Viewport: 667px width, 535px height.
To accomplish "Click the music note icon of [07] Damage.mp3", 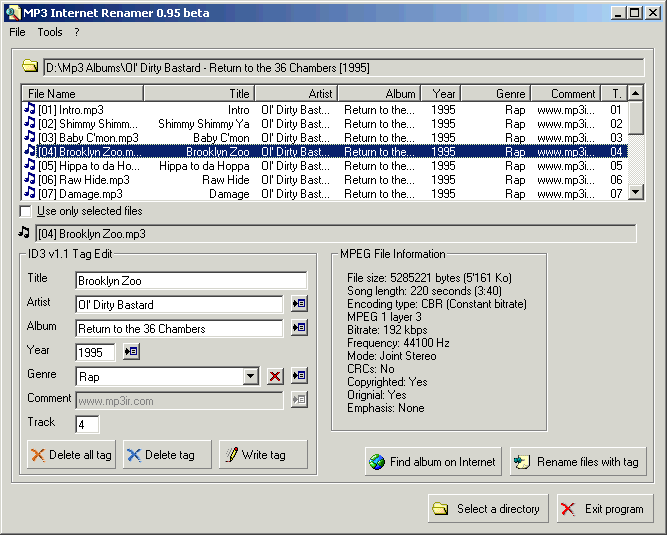I will 29,193.
